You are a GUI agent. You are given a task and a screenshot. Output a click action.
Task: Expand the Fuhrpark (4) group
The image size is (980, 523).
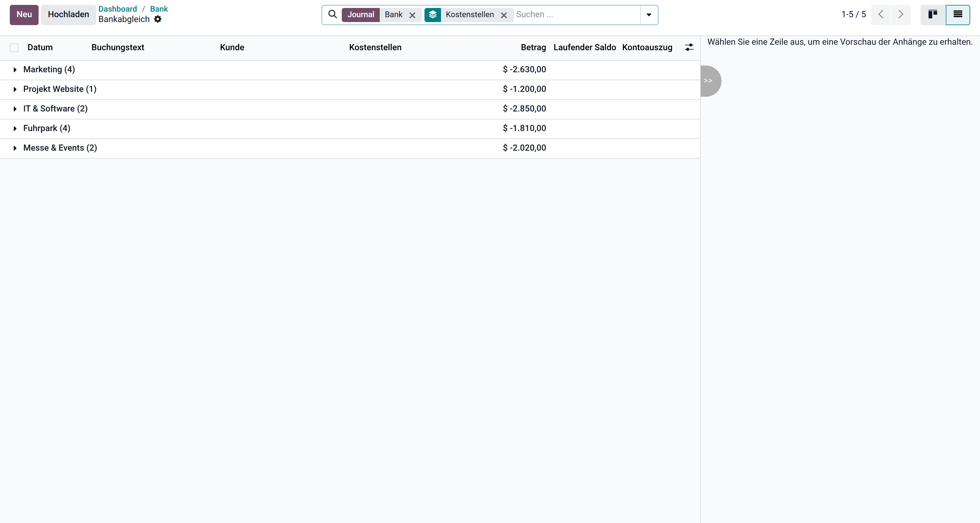pos(47,128)
